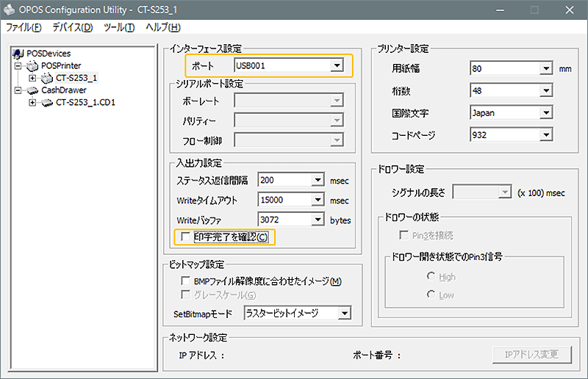Expand the CT-S253_1 printer tree node
This screenshot has height=379, width=588.
pyautogui.click(x=32, y=78)
